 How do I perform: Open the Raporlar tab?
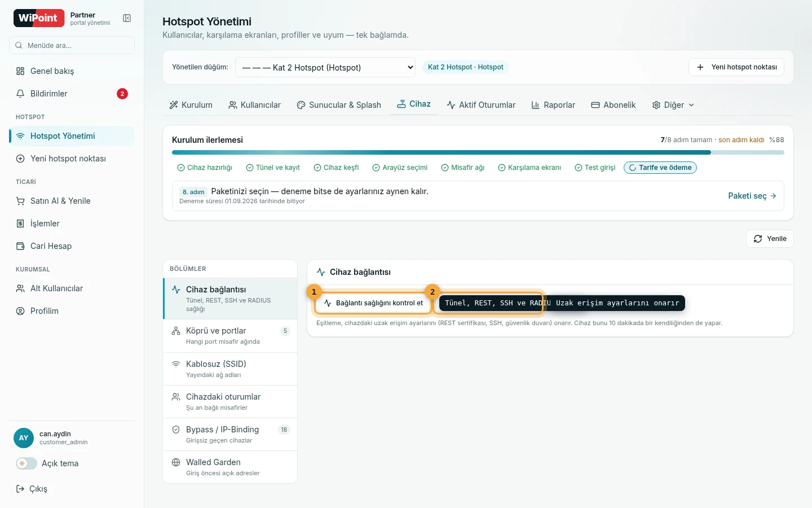click(553, 105)
